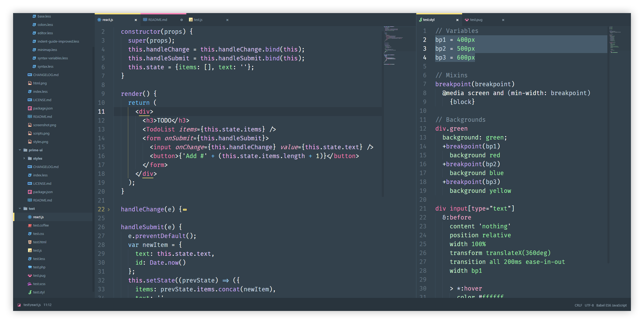The image size is (644, 324).
Task: Switch to the test.pug tab
Action: pos(476,20)
